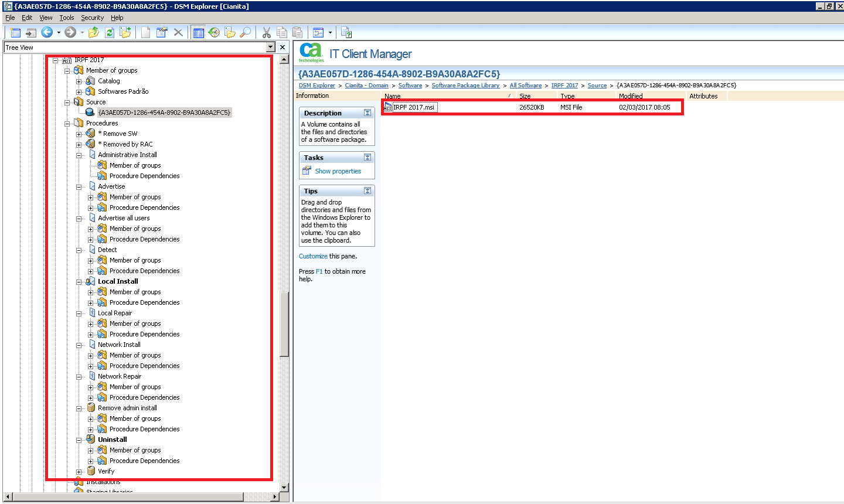
Task: Click the Show properties task icon
Action: (307, 171)
